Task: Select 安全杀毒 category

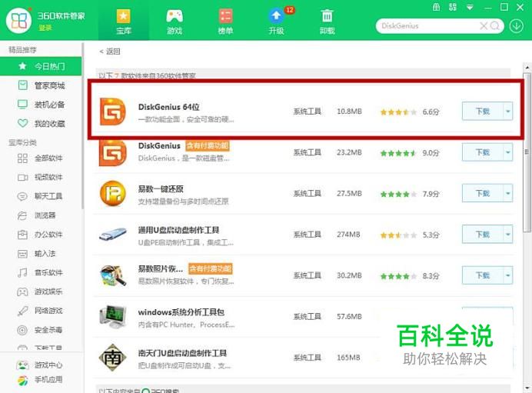Action: (x=41, y=329)
